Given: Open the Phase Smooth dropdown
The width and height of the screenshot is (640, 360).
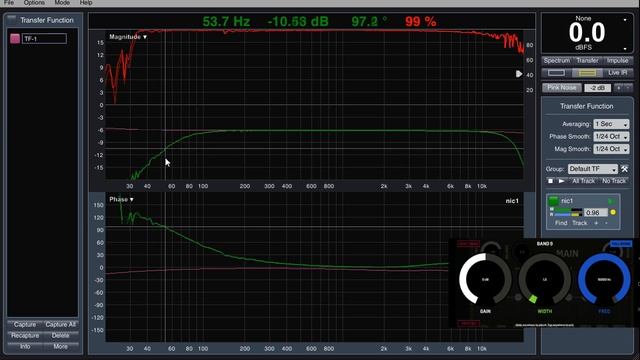Looking at the screenshot, I should point(611,136).
